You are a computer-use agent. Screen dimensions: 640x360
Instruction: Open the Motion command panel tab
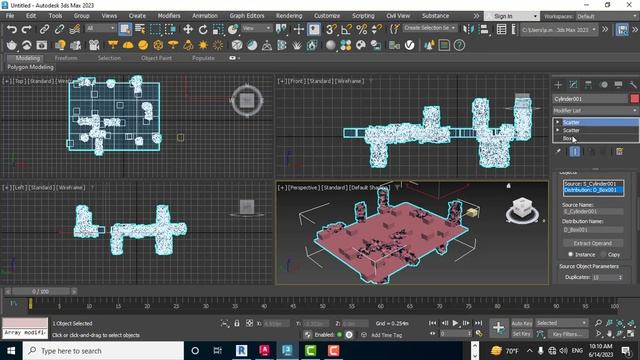tap(604, 85)
